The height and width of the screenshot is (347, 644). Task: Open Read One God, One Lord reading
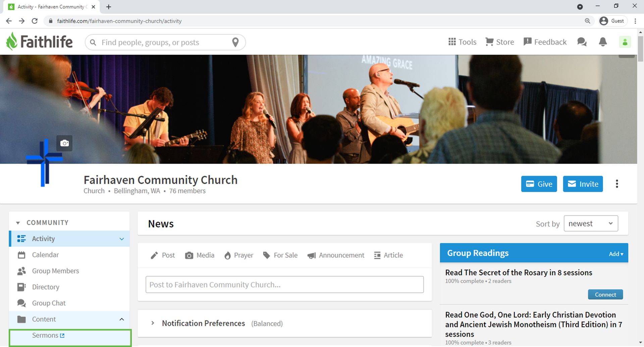(534, 324)
